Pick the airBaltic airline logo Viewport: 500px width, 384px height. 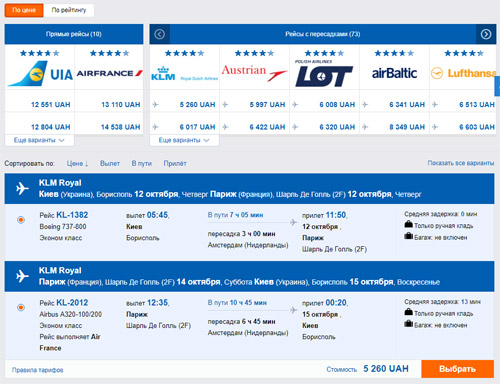click(x=394, y=73)
